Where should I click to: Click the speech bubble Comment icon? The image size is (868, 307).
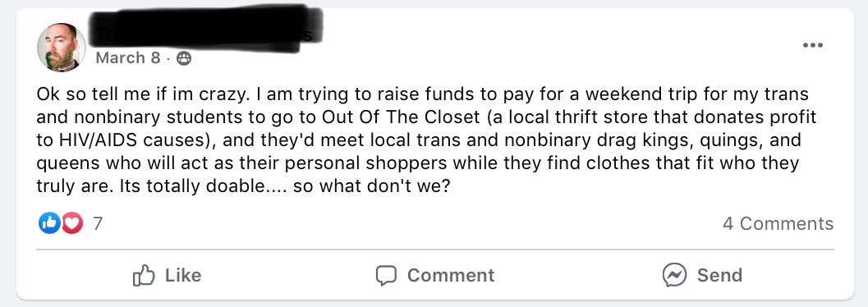[386, 276]
